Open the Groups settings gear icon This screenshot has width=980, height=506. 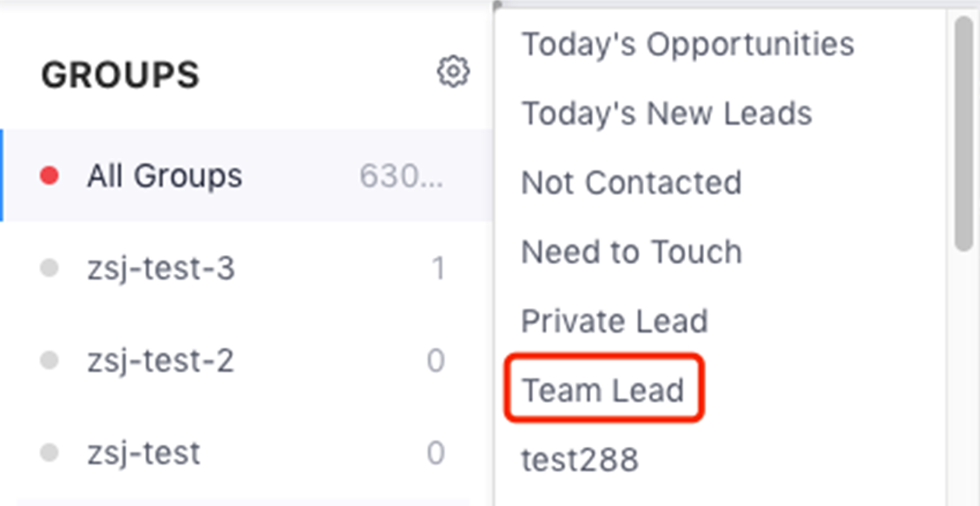tap(453, 72)
